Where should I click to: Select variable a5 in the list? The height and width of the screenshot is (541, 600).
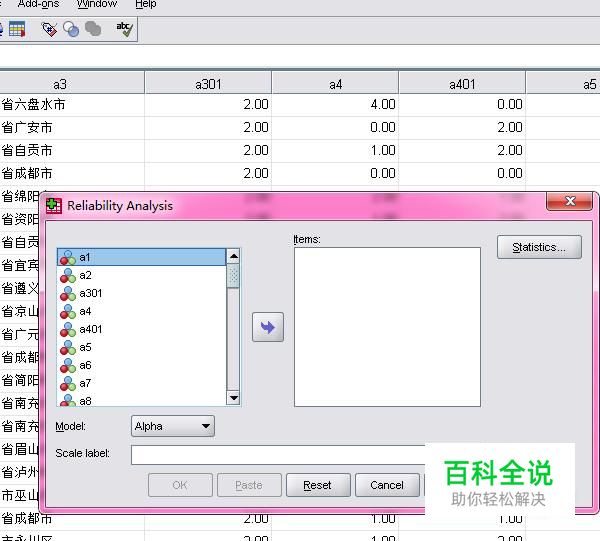(141, 347)
